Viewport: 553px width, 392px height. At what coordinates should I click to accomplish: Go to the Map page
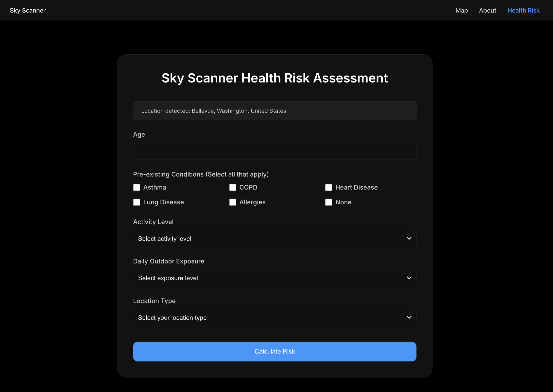tap(461, 10)
